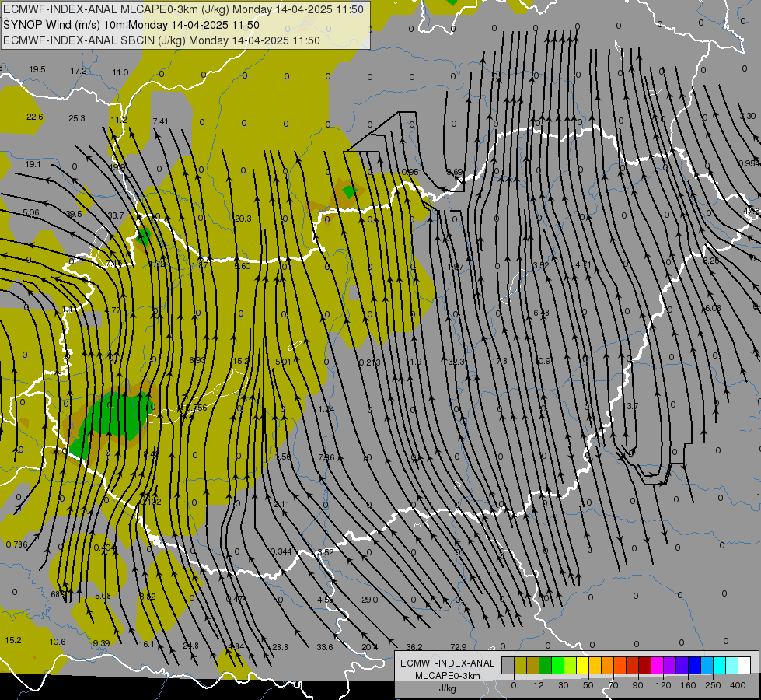This screenshot has width=761, height=700.
Task: Choose the white swatch ending the legend
Action: pyautogui.click(x=744, y=666)
